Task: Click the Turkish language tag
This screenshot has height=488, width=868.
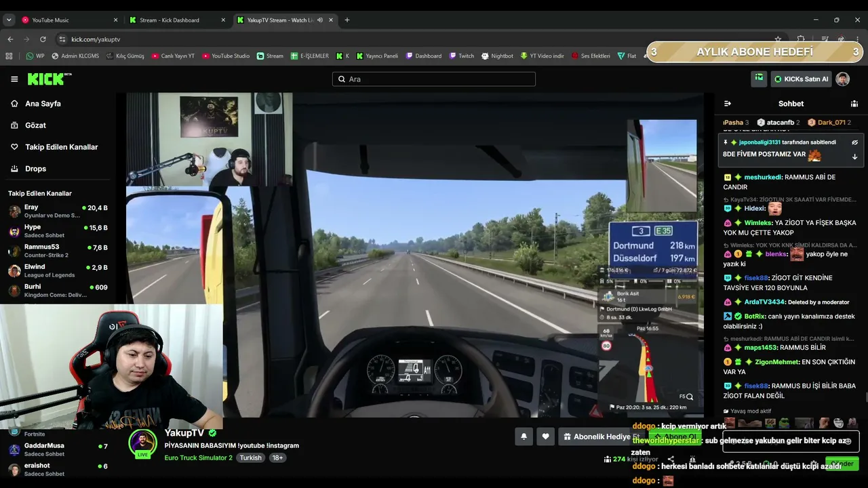Action: [250, 457]
